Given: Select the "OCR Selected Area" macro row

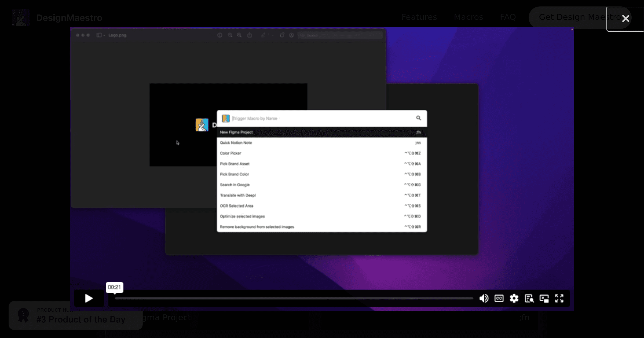Looking at the screenshot, I should pyautogui.click(x=322, y=206).
